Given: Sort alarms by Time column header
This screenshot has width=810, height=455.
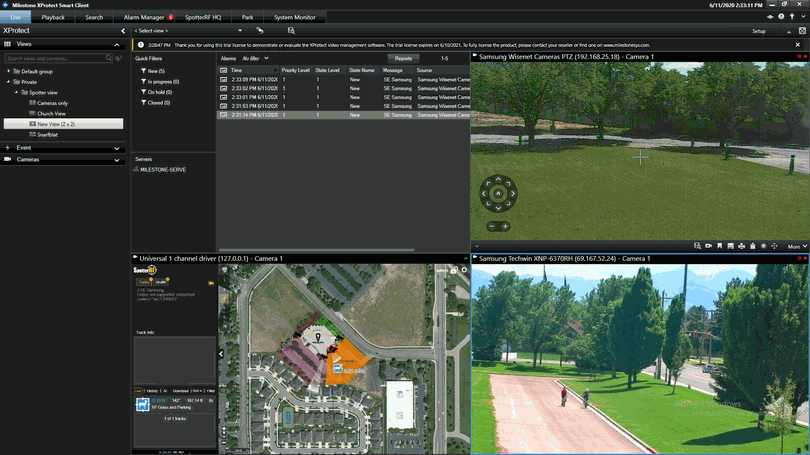Looking at the screenshot, I should 254,70.
